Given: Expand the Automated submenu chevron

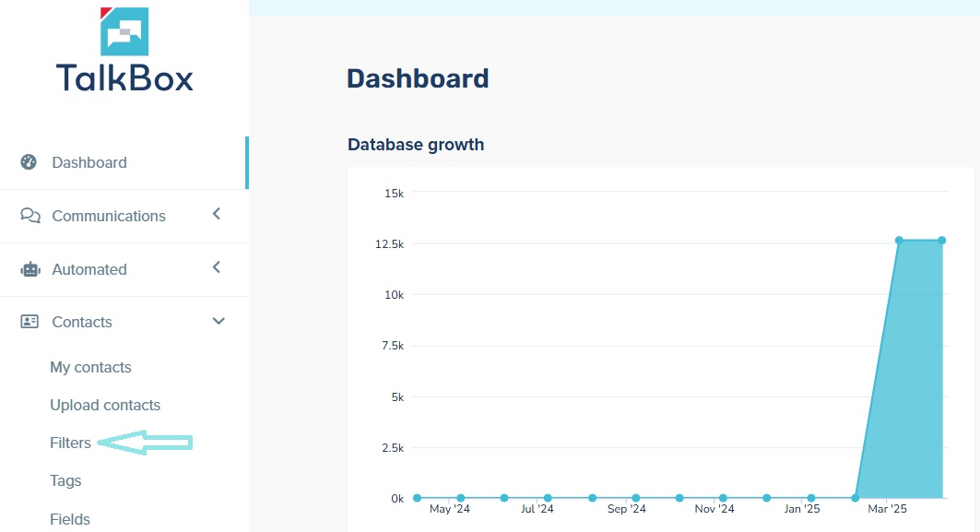Looking at the screenshot, I should [x=217, y=267].
